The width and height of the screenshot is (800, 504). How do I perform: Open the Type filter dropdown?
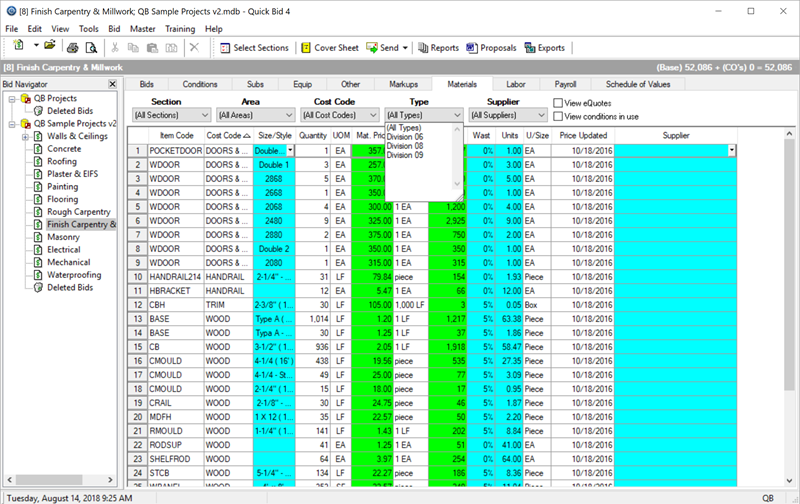(457, 115)
